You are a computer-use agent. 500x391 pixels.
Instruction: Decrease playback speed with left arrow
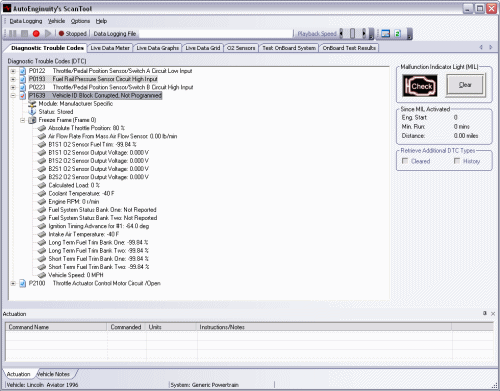tap(341, 34)
